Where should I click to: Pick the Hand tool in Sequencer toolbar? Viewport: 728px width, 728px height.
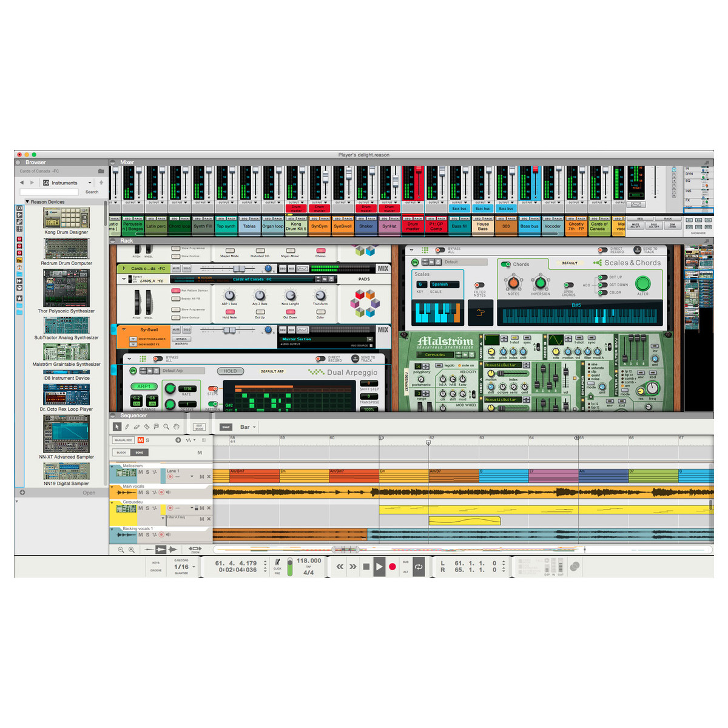tap(176, 427)
